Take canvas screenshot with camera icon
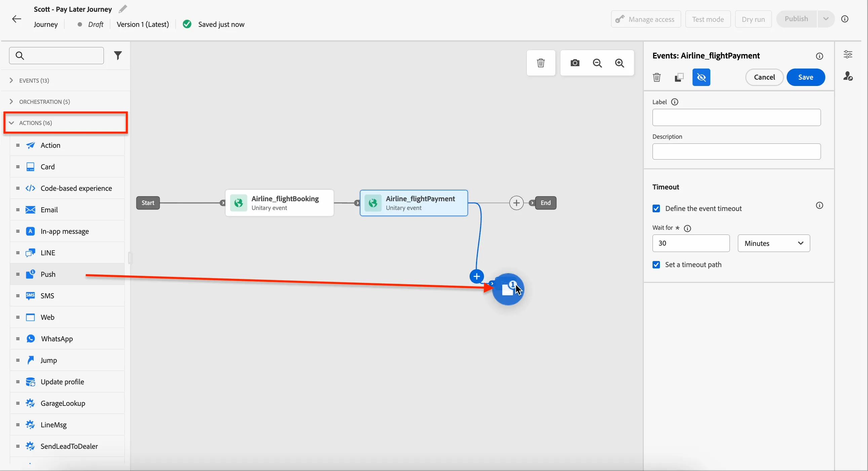 pyautogui.click(x=575, y=63)
